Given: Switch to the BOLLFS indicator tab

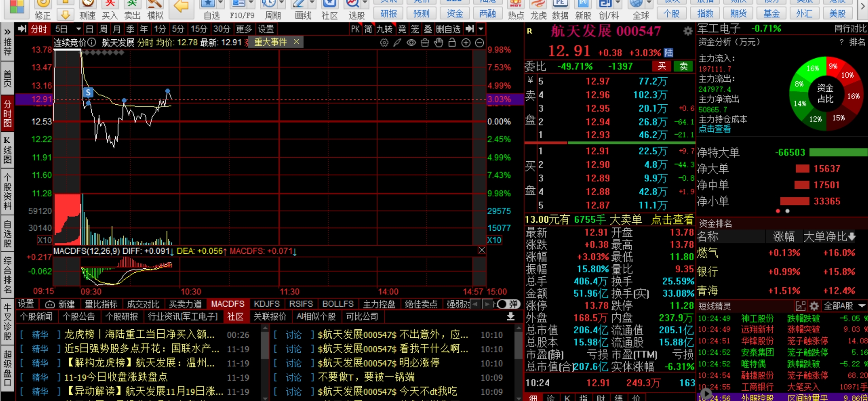Looking at the screenshot, I should pyautogui.click(x=338, y=304).
